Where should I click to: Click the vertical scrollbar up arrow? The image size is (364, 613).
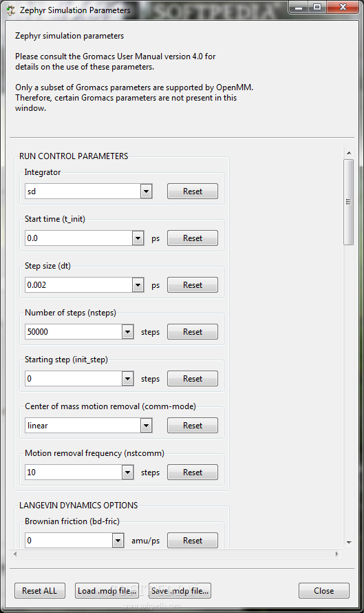[349, 153]
